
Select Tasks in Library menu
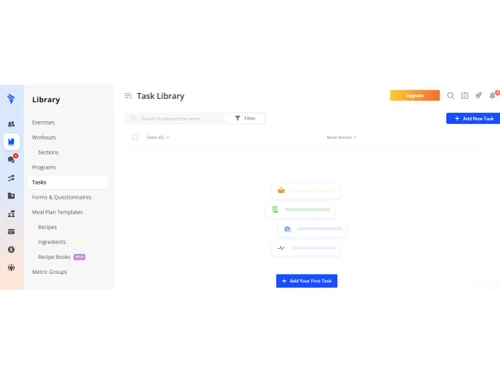pos(68,182)
